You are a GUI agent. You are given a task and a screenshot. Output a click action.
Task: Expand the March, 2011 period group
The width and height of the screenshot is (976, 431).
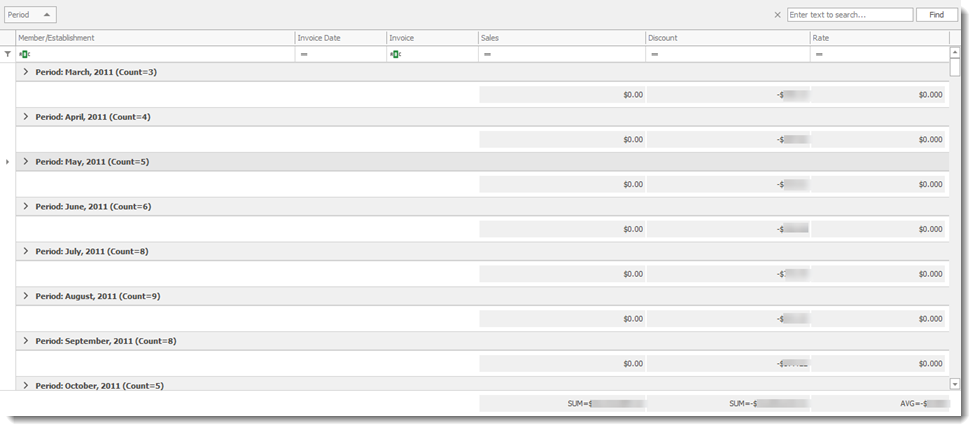pyautogui.click(x=26, y=72)
